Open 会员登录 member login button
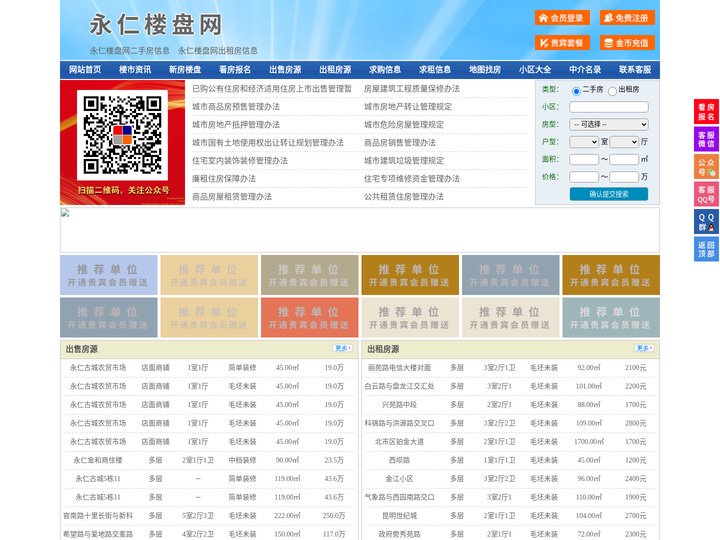 [x=562, y=18]
